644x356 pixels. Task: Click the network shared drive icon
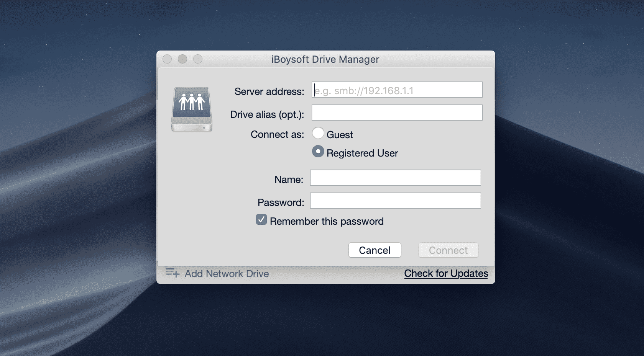192,109
